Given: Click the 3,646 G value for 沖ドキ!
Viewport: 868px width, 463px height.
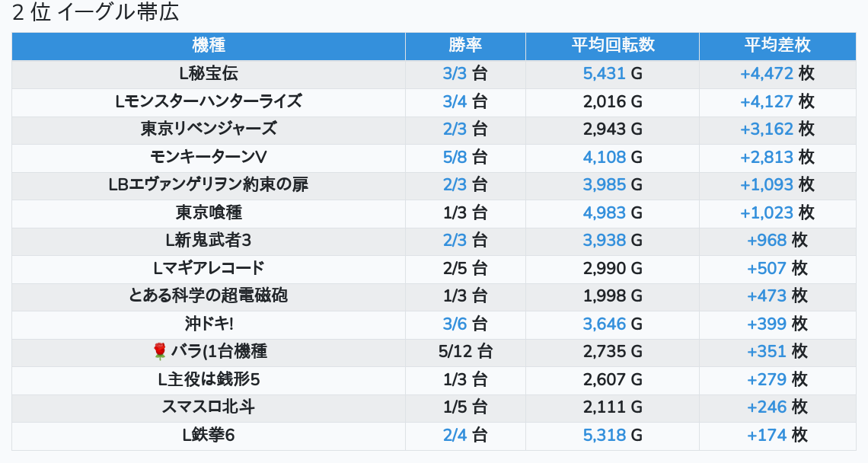Looking at the screenshot, I should [x=604, y=324].
